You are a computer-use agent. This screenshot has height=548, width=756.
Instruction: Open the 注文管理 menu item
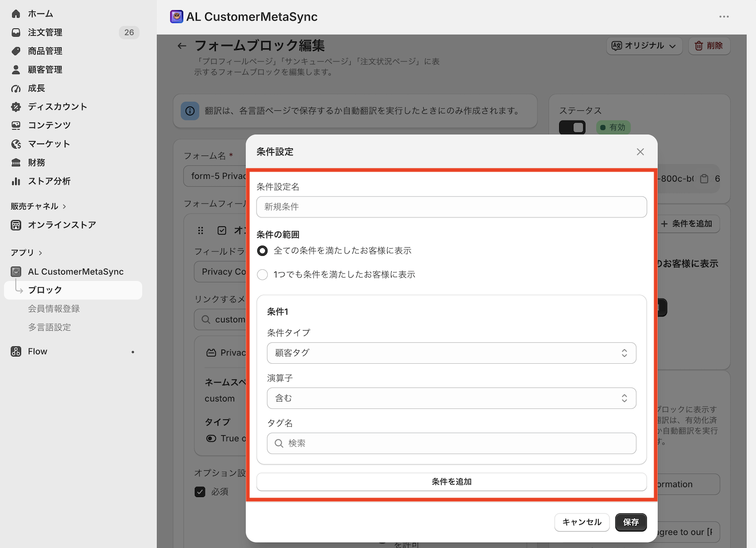coord(73,33)
